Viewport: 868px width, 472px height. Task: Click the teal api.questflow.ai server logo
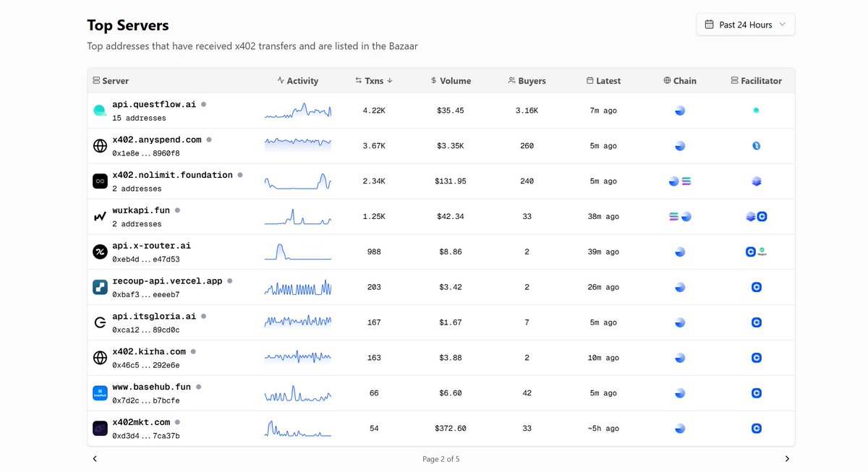pos(100,110)
